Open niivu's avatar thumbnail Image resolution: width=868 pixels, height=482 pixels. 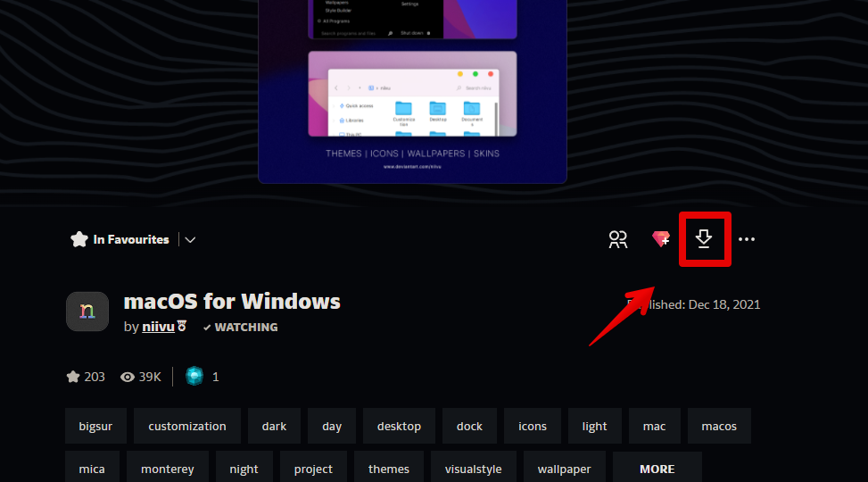coord(87,312)
